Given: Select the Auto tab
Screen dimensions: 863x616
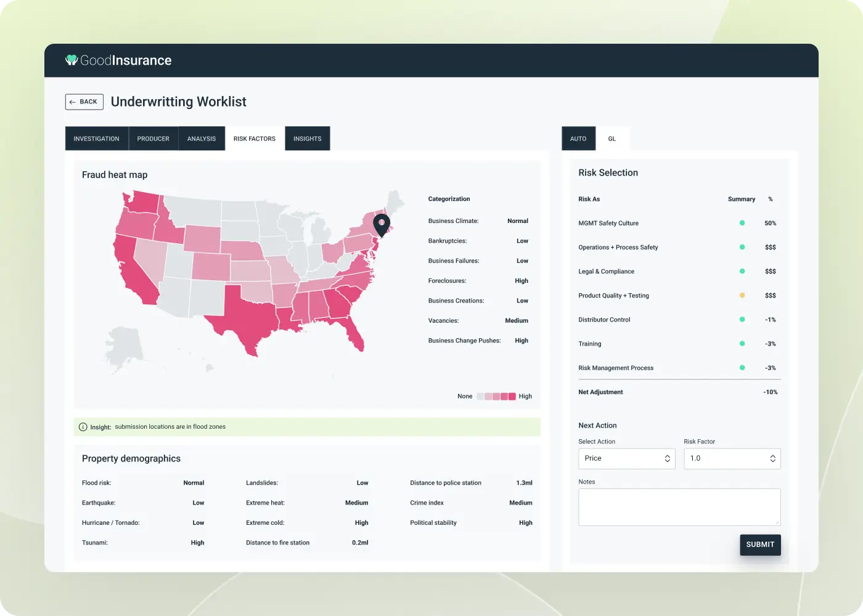Looking at the screenshot, I should [578, 139].
